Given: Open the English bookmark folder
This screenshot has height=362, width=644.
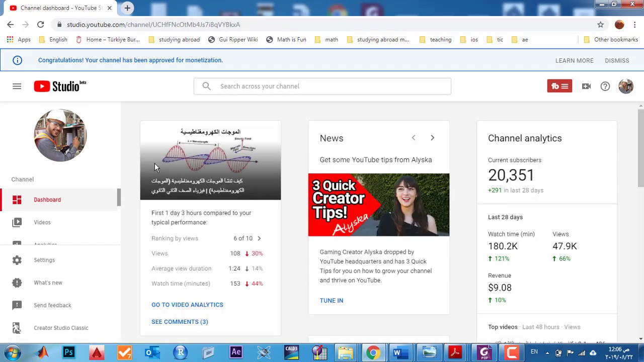Looking at the screenshot, I should (53, 40).
